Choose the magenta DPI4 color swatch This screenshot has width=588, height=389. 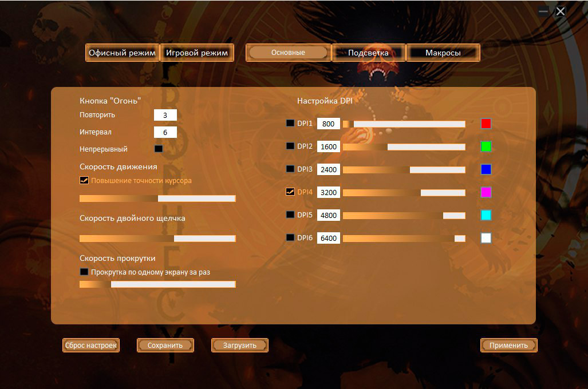point(486,192)
